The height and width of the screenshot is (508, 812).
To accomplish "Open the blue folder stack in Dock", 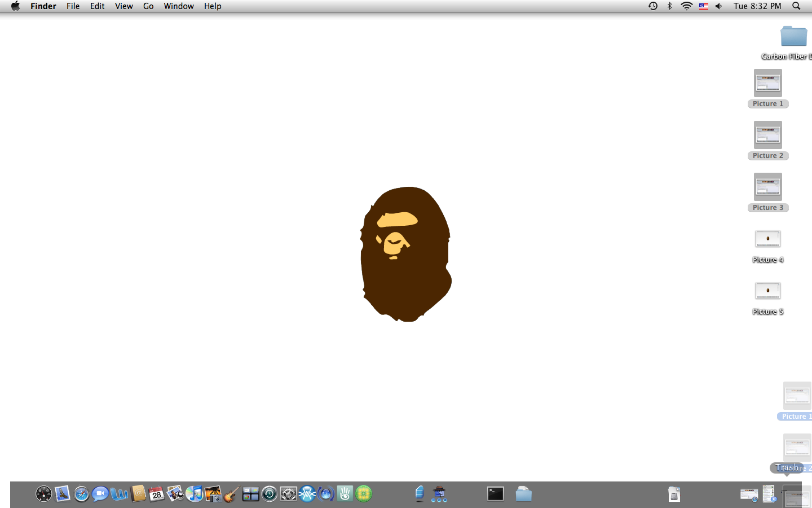I will (524, 494).
